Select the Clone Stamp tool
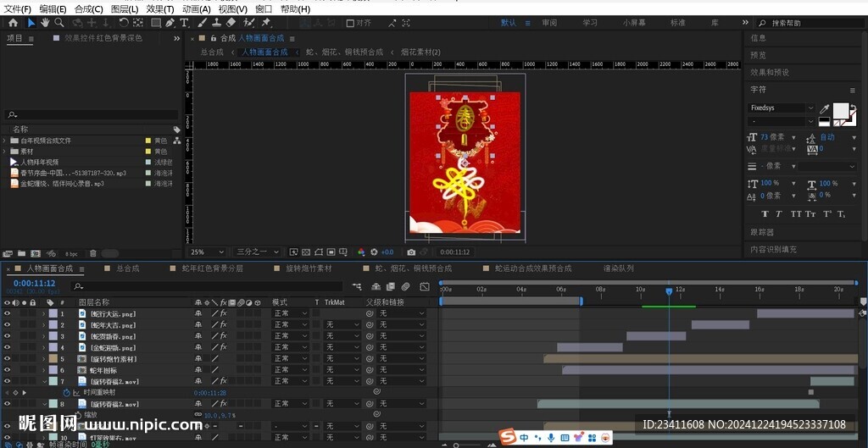This screenshot has width=868, height=448. pyautogui.click(x=215, y=23)
